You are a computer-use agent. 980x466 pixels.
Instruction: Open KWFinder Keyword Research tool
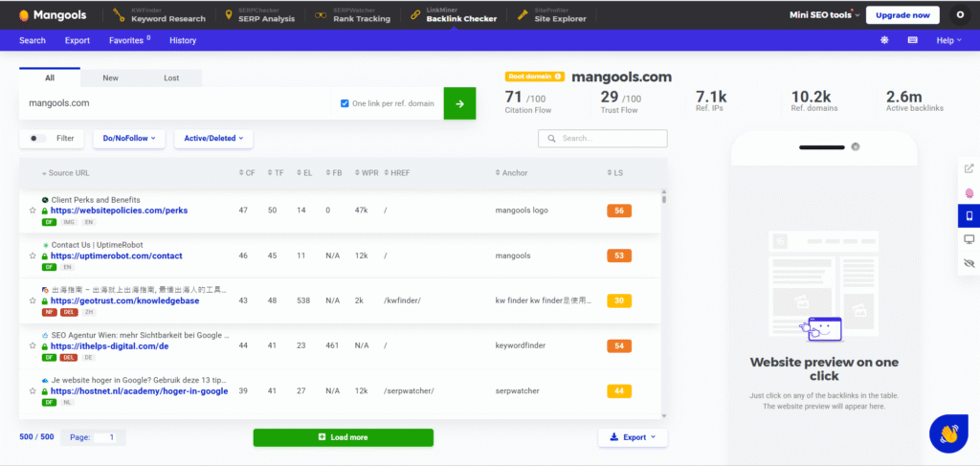[160, 15]
